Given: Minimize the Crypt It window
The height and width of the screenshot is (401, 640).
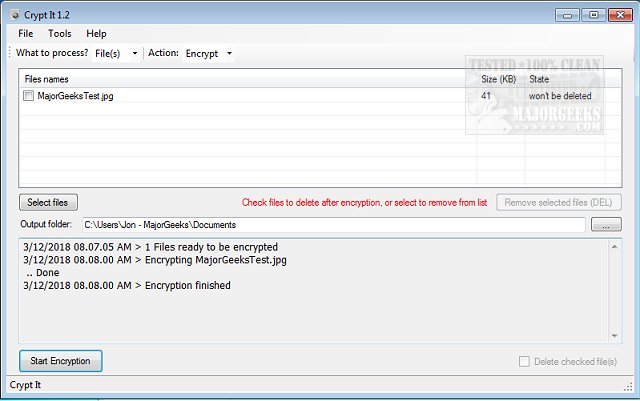Looking at the screenshot, I should [567, 15].
